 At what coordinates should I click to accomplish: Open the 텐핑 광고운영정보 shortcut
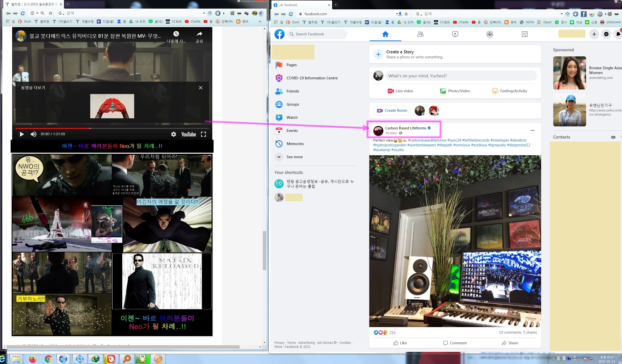click(x=316, y=184)
